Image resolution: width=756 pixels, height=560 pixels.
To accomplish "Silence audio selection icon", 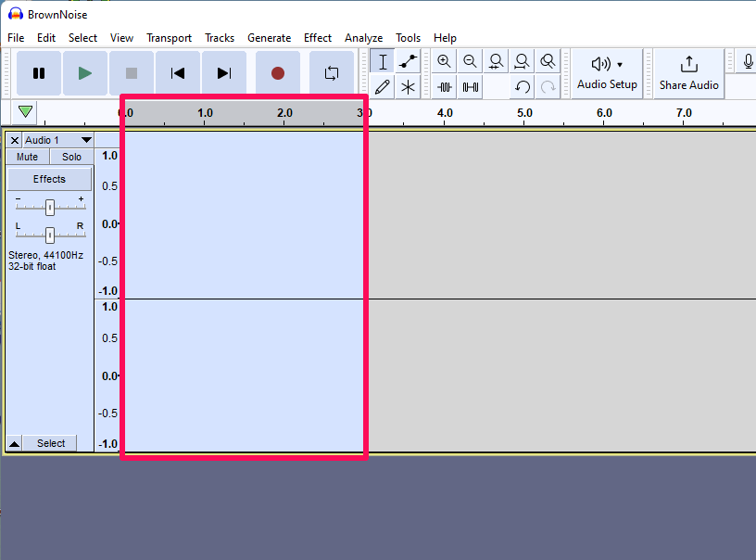I will click(x=470, y=87).
